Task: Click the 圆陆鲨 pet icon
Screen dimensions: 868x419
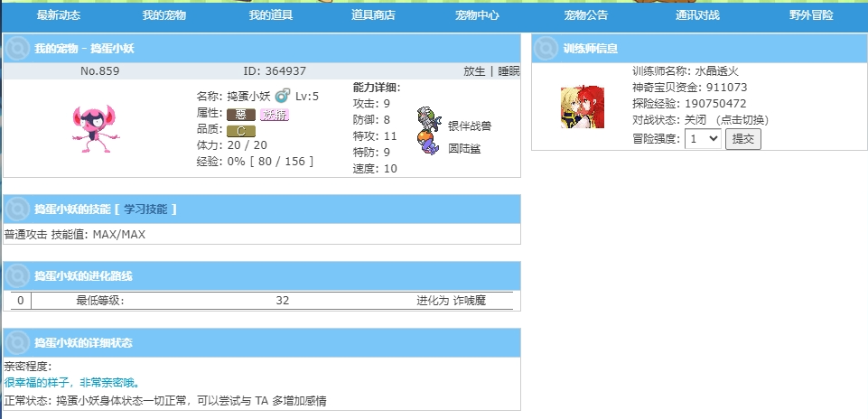Action: point(429,144)
